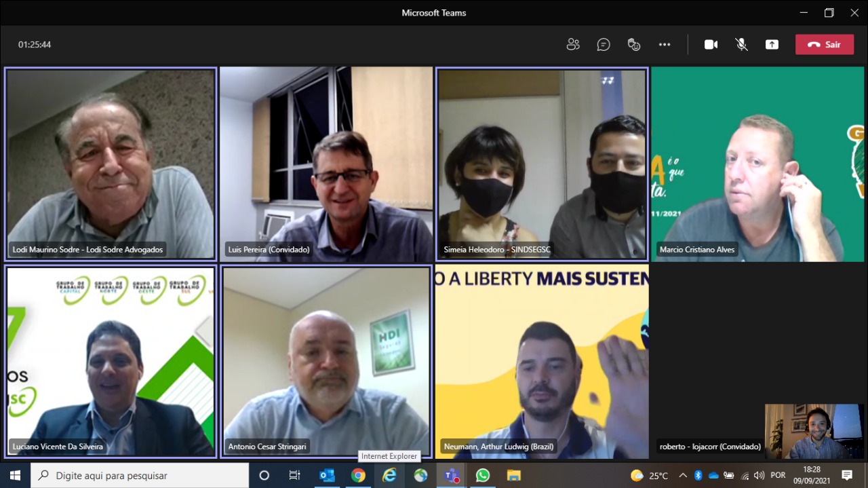Click the Sair button to leave
The width and height of the screenshot is (868, 488).
coord(825,45)
